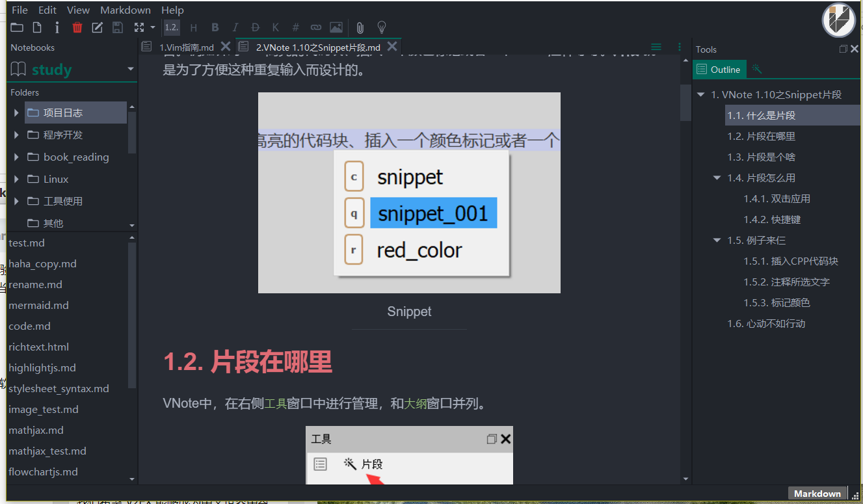Open the study notebook dropdown
Viewport: 863px width, 504px height.
coord(131,69)
